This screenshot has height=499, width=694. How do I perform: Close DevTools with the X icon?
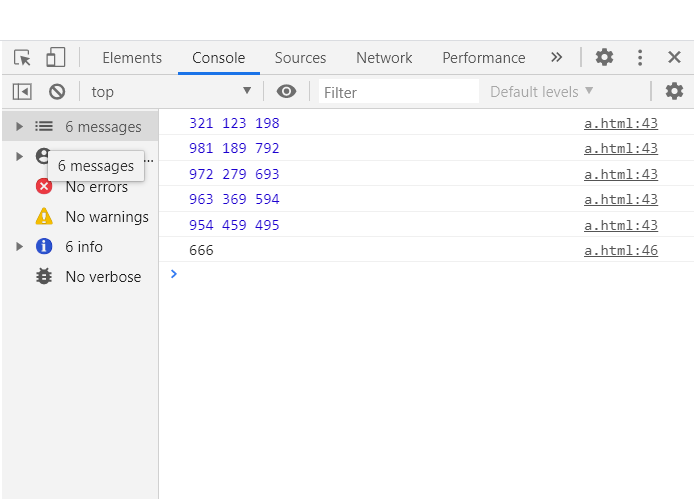(674, 57)
